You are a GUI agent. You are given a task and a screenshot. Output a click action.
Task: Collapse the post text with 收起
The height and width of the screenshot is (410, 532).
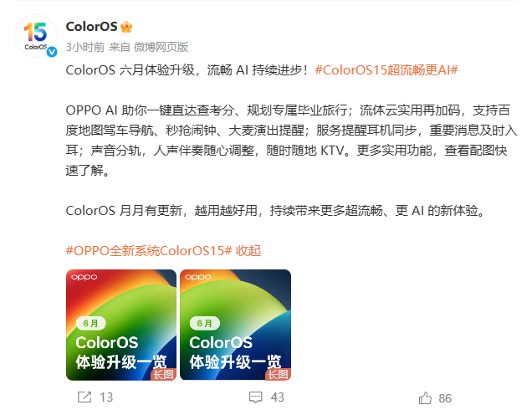(x=248, y=251)
